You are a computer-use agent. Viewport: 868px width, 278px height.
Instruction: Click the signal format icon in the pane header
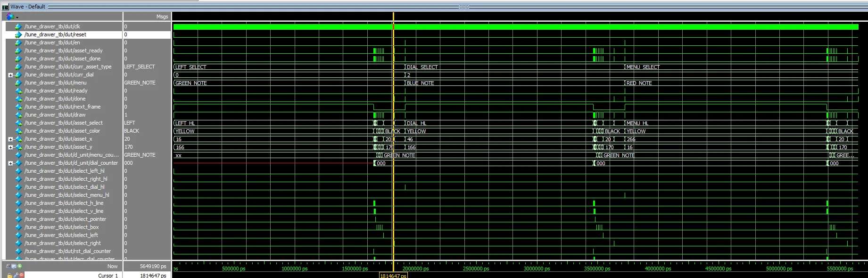pyautogui.click(x=10, y=17)
